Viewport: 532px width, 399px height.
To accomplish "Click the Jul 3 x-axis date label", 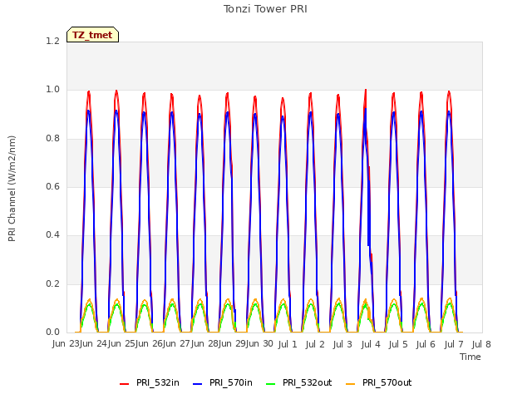I will [342, 344].
